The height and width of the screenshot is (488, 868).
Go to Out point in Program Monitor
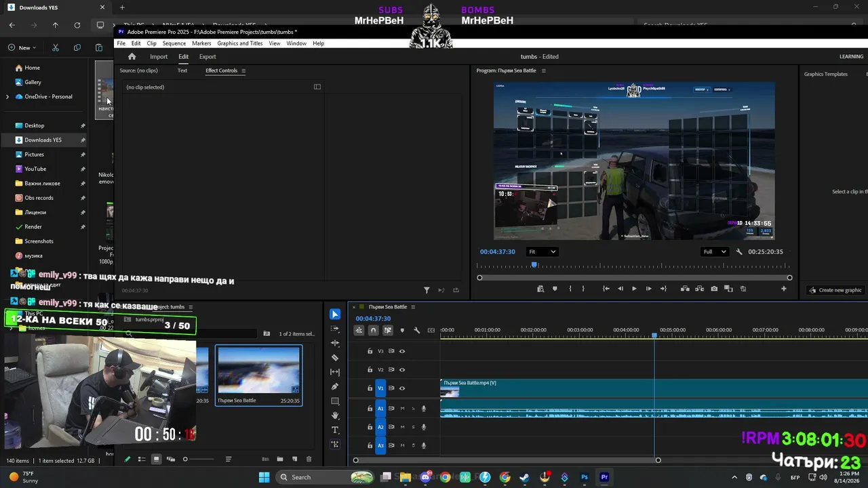click(663, 289)
